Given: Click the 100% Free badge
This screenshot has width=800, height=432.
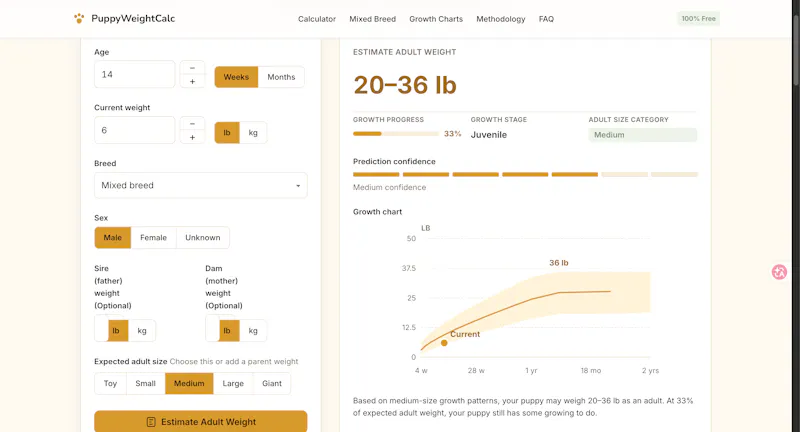Looking at the screenshot, I should point(698,18).
